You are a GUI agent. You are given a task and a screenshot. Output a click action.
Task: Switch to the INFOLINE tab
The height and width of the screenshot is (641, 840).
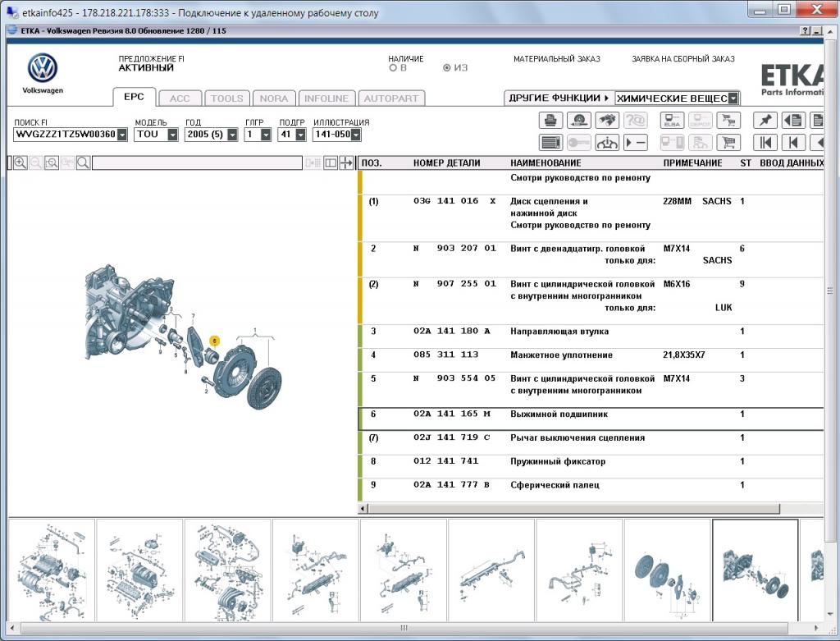[x=326, y=98]
